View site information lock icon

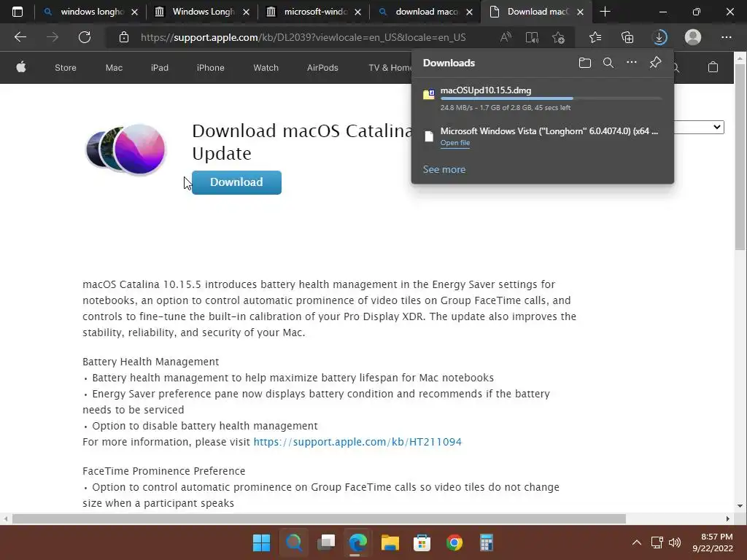click(124, 37)
